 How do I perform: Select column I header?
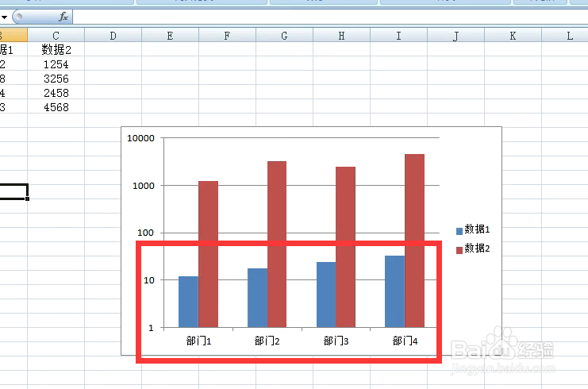[398, 36]
